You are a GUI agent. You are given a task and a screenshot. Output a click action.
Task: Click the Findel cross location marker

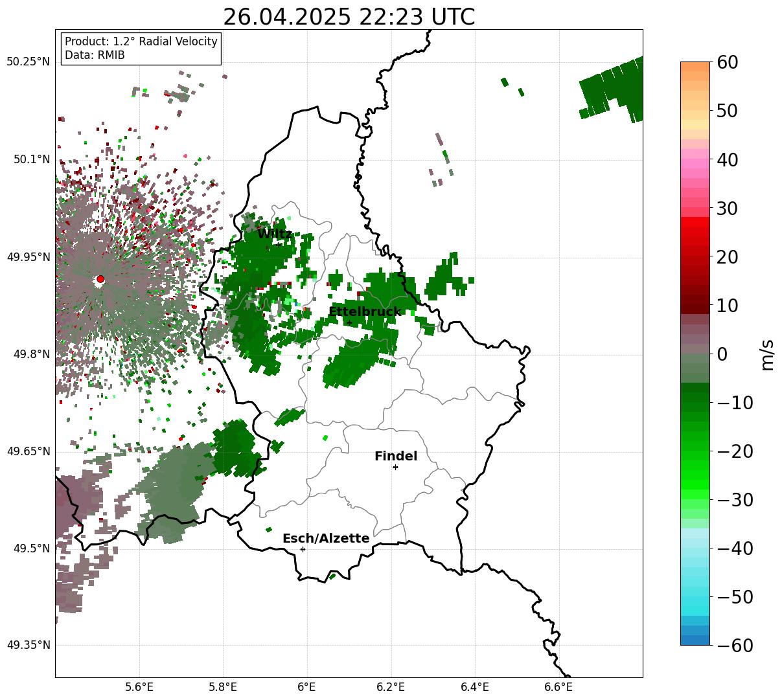click(x=395, y=467)
